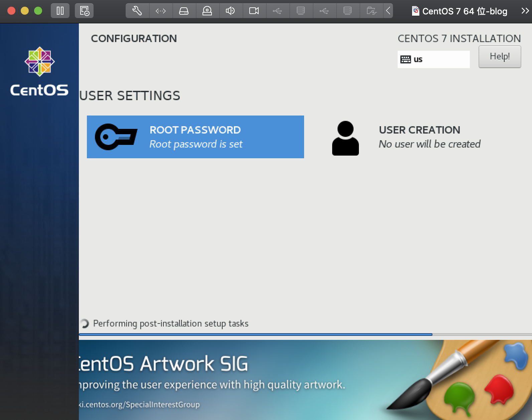
Task: Click the shared folders toolbar icon
Action: [371, 11]
